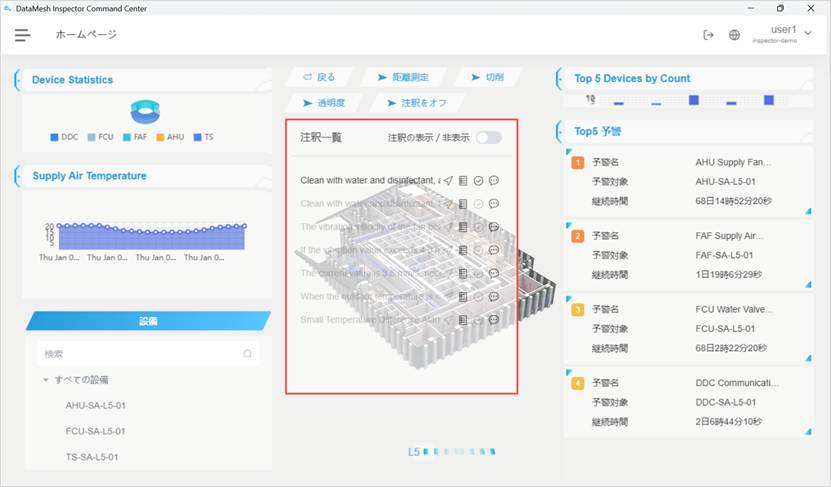Toggle the 注釈の表示 / 非表示 switch
Screen dimensions: 831x487
[488, 137]
